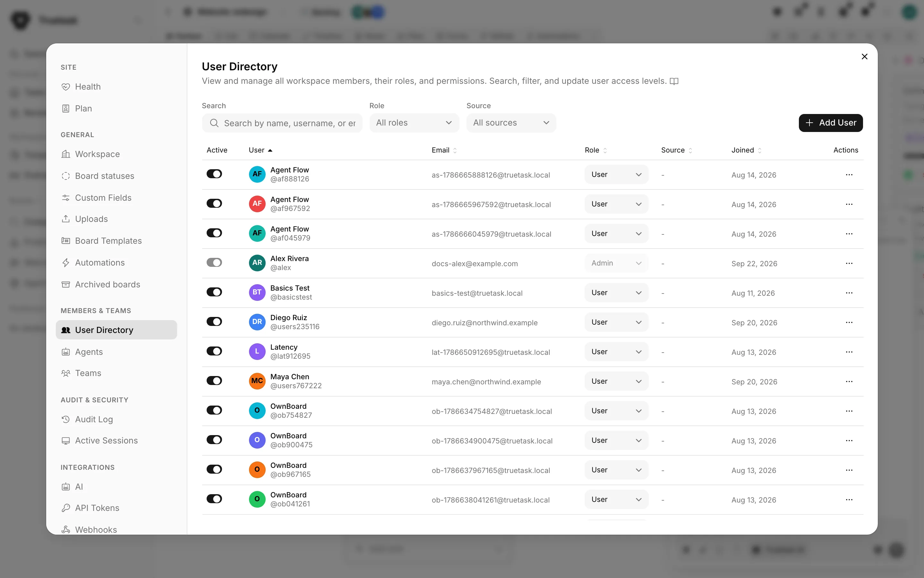The width and height of the screenshot is (924, 578).
Task: Deactivate OwnBoard @ob754827 toggle
Action: pyautogui.click(x=214, y=410)
